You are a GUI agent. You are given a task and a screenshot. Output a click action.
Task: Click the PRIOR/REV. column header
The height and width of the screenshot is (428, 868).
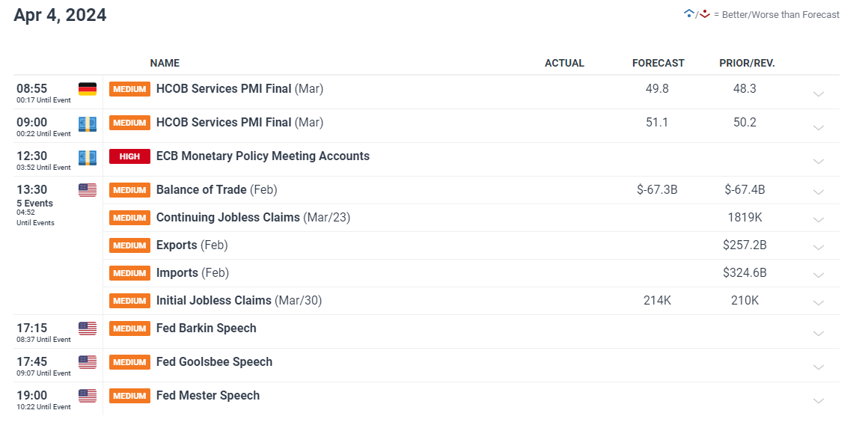click(x=747, y=63)
